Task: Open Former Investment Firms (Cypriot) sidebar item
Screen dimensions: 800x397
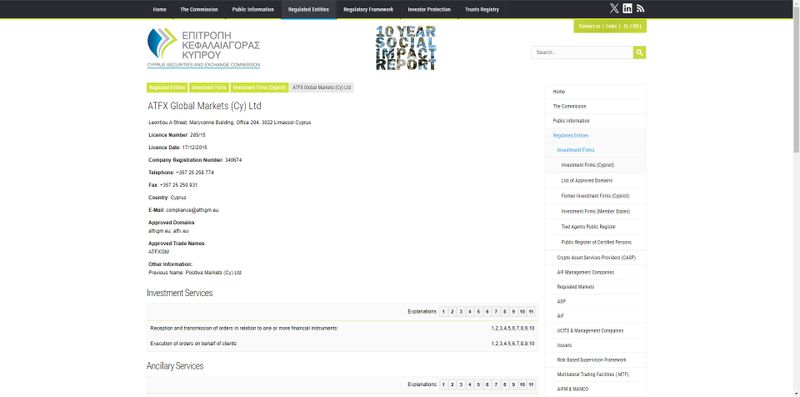Action: click(x=595, y=196)
